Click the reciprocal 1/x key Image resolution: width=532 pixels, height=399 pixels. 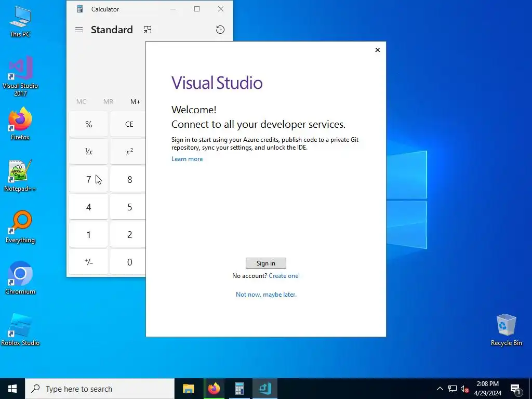pyautogui.click(x=88, y=152)
